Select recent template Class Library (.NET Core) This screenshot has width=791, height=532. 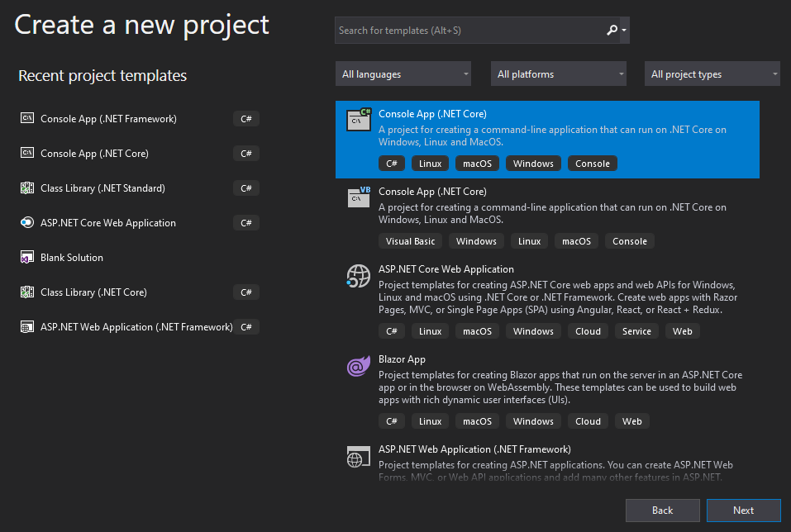pyautogui.click(x=94, y=292)
